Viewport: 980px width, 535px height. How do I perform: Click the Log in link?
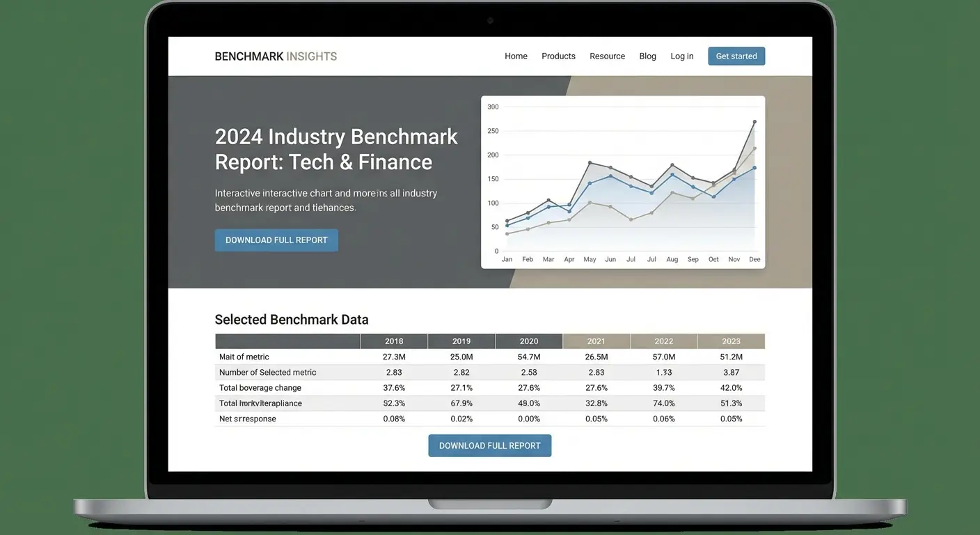[681, 56]
